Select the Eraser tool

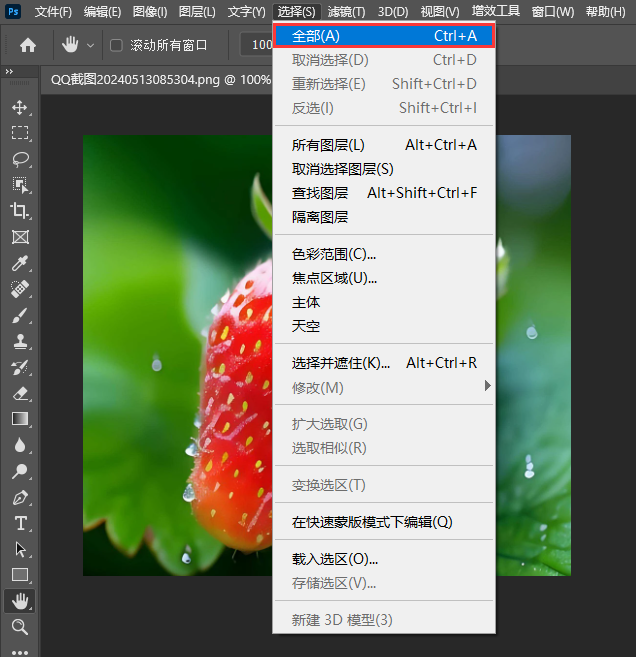[x=20, y=393]
